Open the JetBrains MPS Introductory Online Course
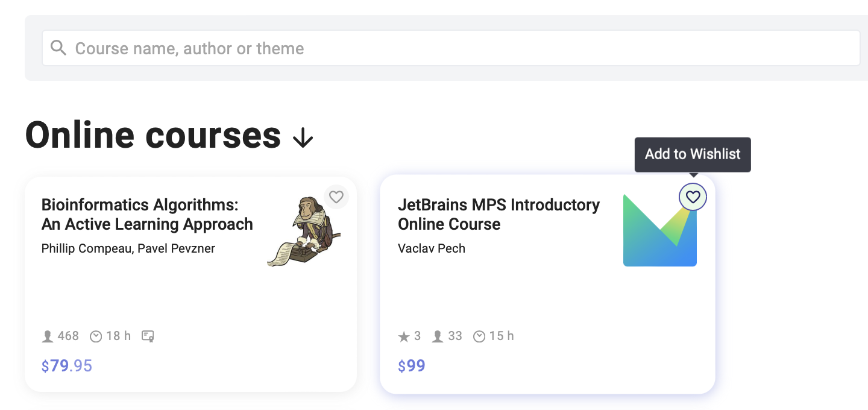Viewport: 868px width, 410px height. coord(498,214)
